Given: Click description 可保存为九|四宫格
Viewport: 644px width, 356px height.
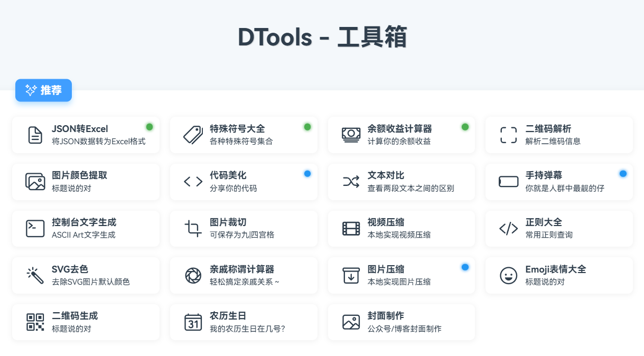Looking at the screenshot, I should click(x=242, y=235).
